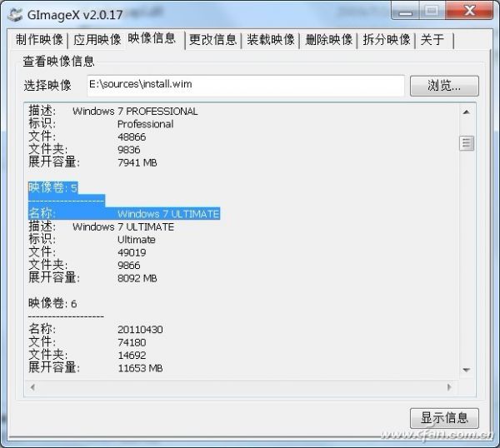500x448 pixels.
Task: Click the 标识 Ultimate value
Action: coord(137,240)
